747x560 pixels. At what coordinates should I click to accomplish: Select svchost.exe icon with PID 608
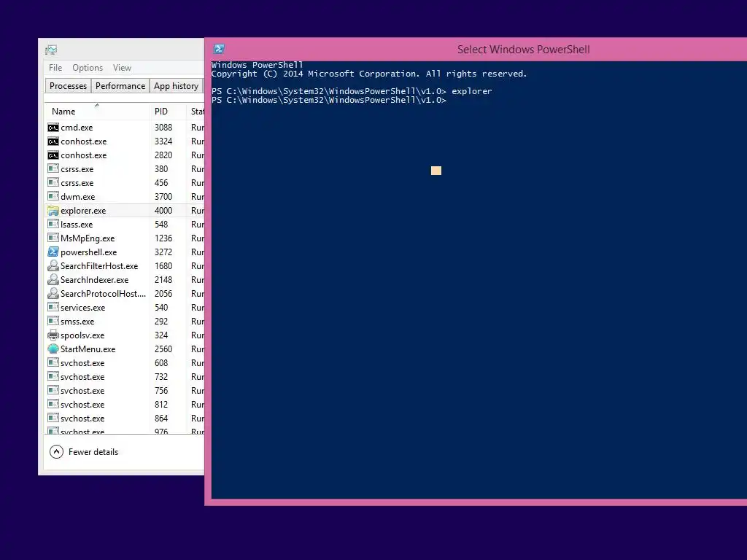click(x=53, y=362)
